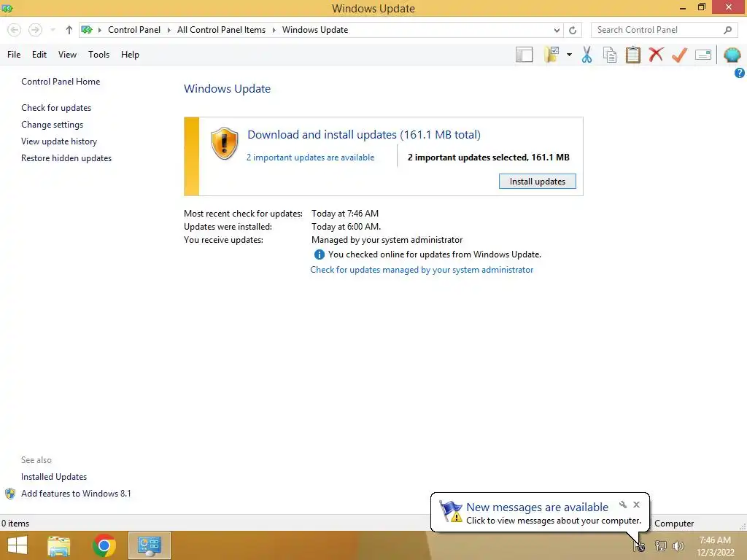This screenshot has height=560, width=747.
Task: Select 'Managed by your system administrator' text
Action: (x=387, y=240)
